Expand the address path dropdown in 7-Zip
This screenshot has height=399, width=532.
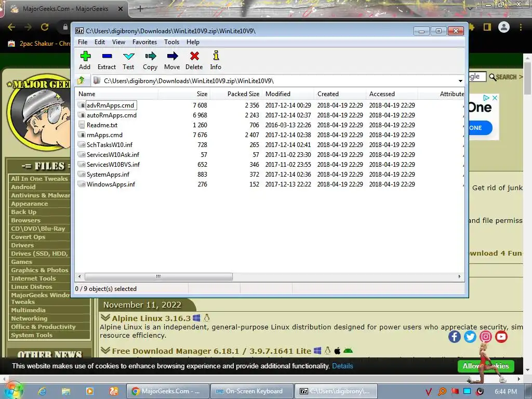click(460, 81)
